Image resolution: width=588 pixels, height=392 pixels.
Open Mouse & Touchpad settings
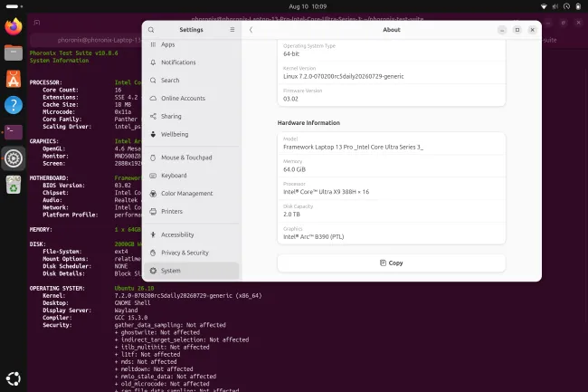(x=192, y=158)
